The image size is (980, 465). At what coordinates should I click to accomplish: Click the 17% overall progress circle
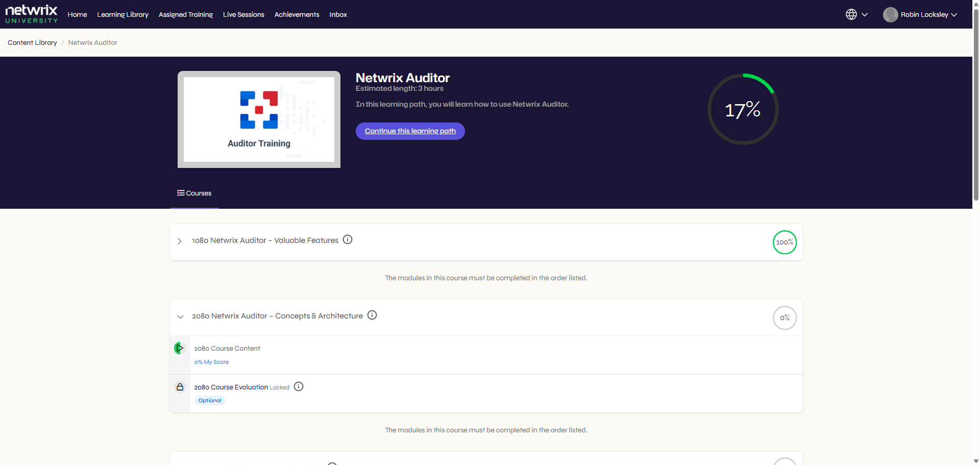pos(743,109)
